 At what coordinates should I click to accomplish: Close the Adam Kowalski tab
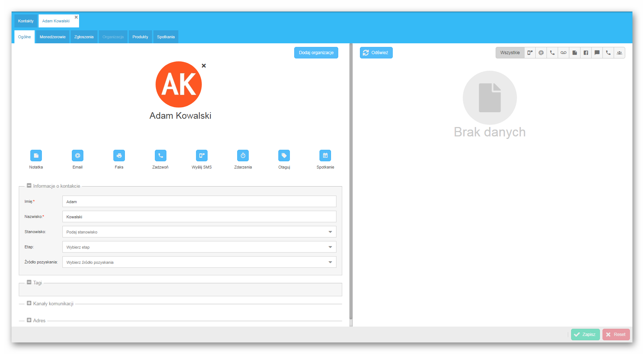tap(76, 17)
